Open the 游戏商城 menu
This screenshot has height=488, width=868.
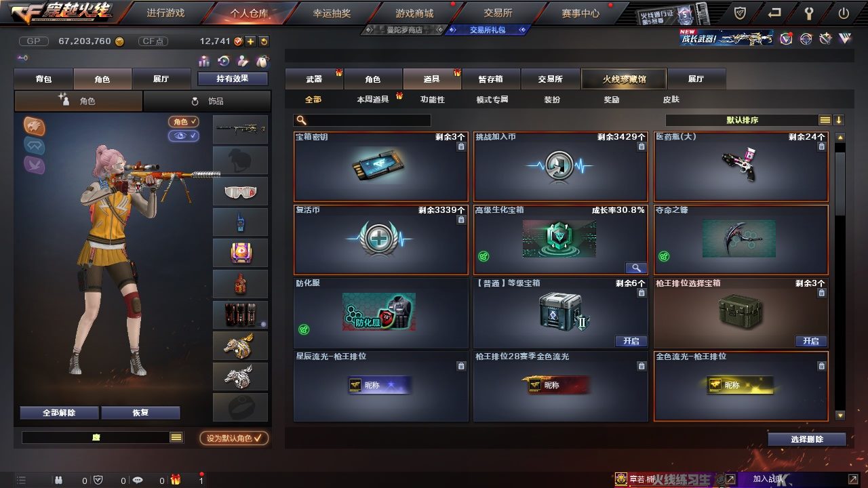pos(414,13)
